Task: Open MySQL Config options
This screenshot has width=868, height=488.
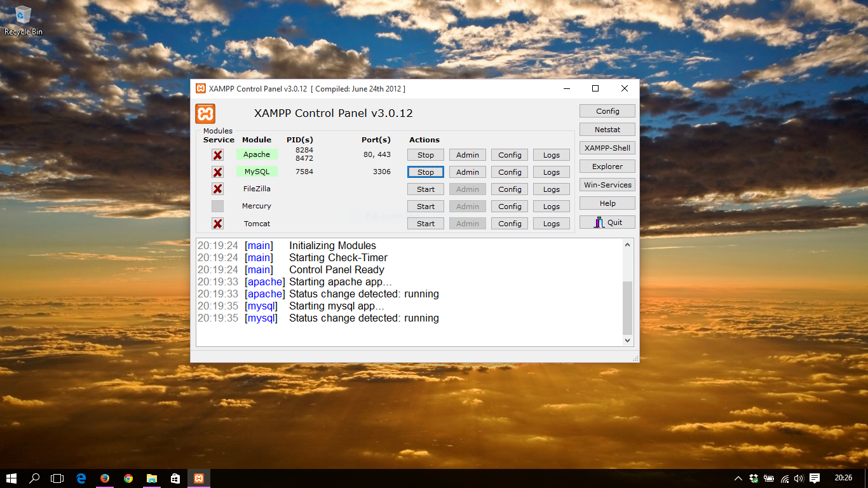Action: 510,172
